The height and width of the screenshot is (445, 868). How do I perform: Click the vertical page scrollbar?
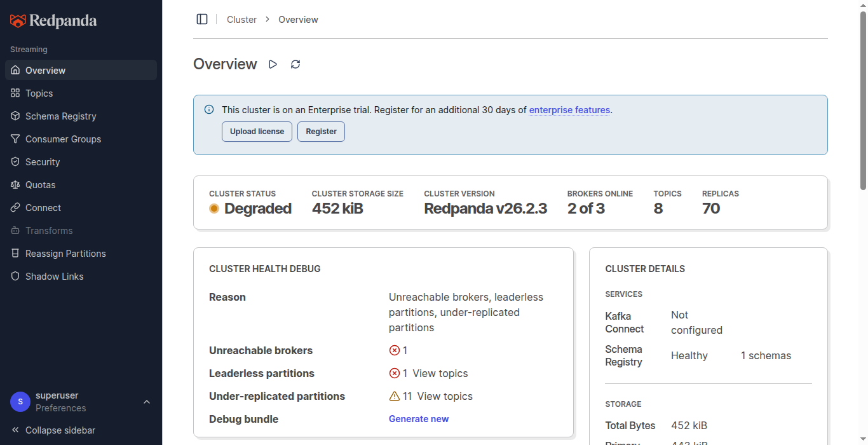tap(863, 100)
